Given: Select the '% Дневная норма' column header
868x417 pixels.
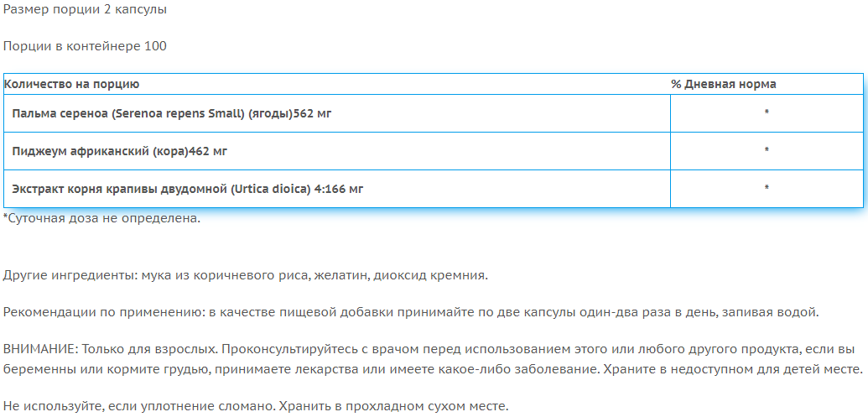Looking at the screenshot, I should (723, 84).
